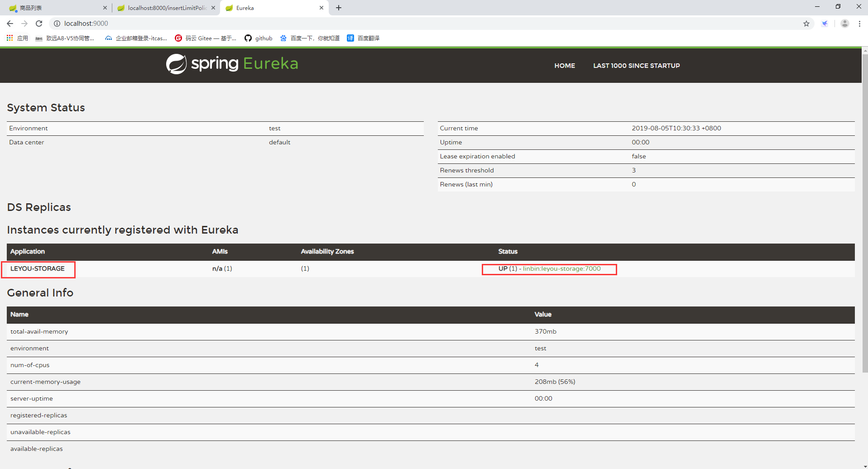Reload the Eureka page
This screenshot has width=868, height=469.
(39, 24)
